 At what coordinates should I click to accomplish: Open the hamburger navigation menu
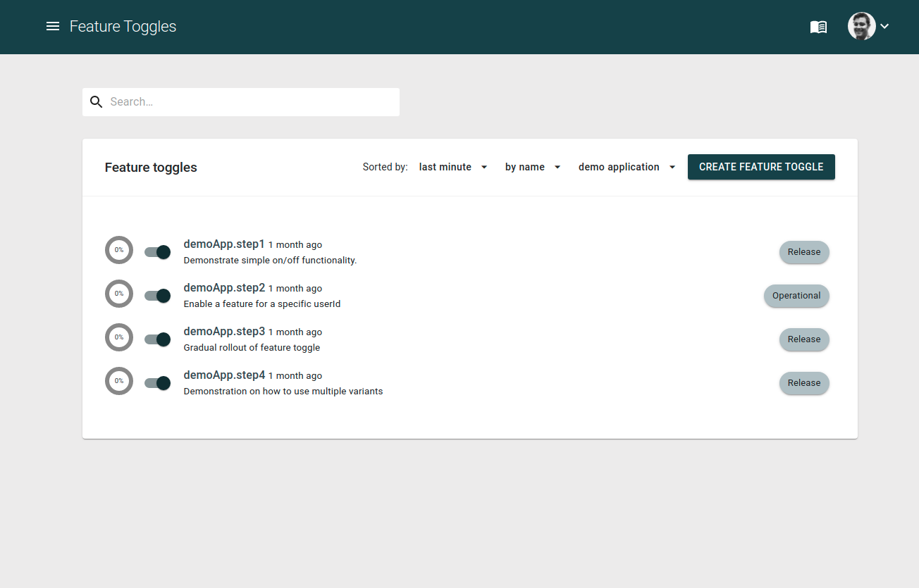click(53, 27)
